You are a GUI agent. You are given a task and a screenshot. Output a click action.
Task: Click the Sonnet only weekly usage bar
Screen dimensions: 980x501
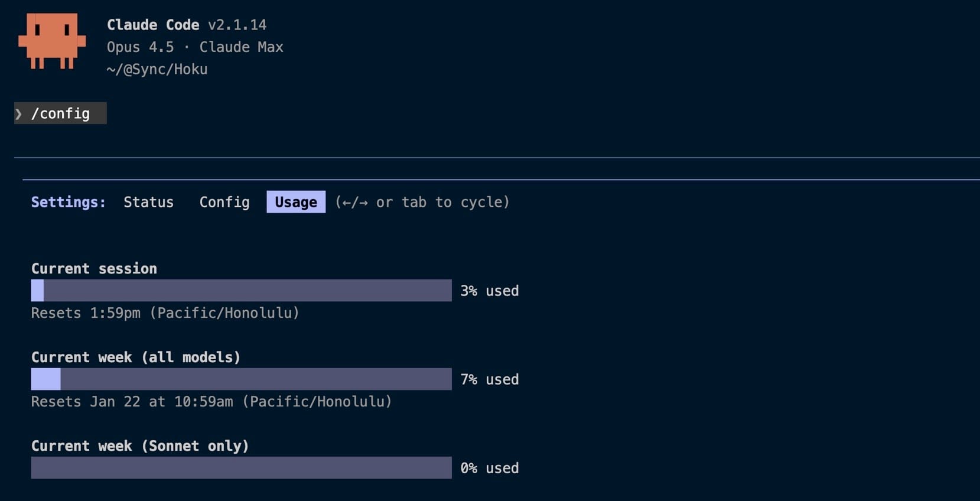(241, 468)
